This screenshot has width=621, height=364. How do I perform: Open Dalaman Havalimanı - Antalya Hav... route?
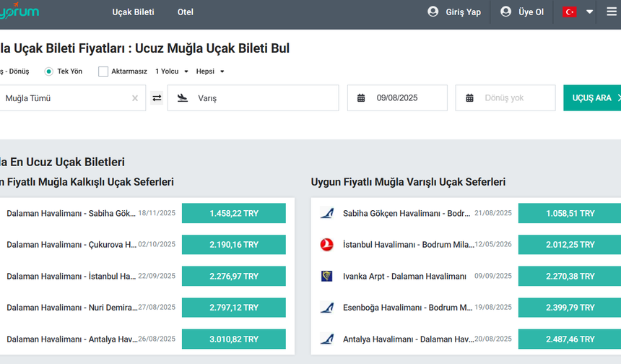pyautogui.click(x=72, y=339)
